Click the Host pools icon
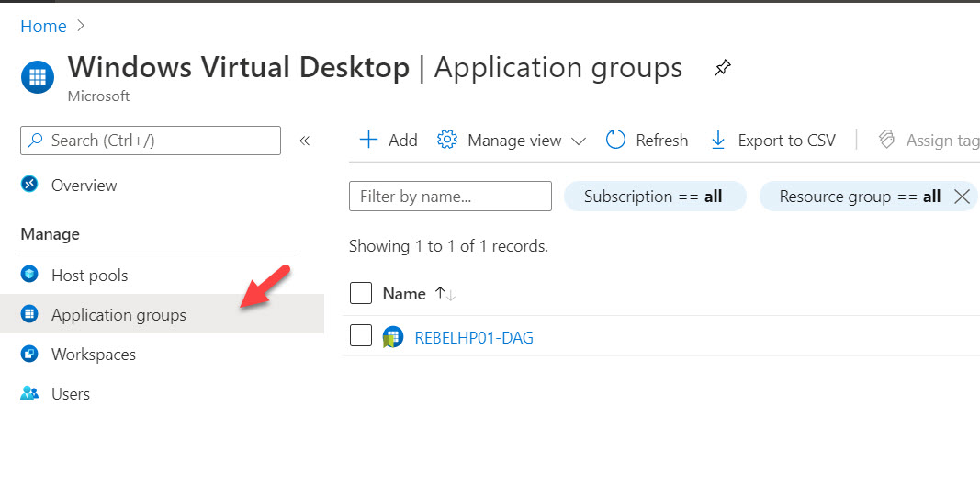The image size is (980, 496). click(x=29, y=275)
